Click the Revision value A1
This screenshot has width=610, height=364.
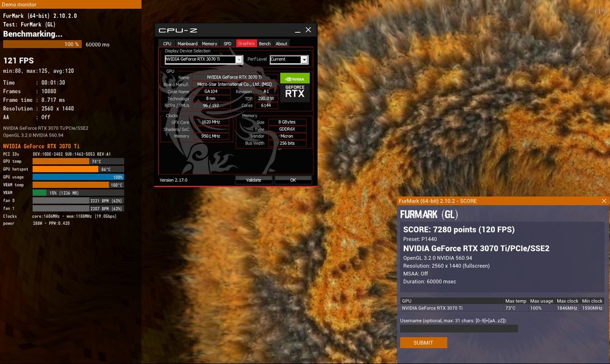(266, 91)
